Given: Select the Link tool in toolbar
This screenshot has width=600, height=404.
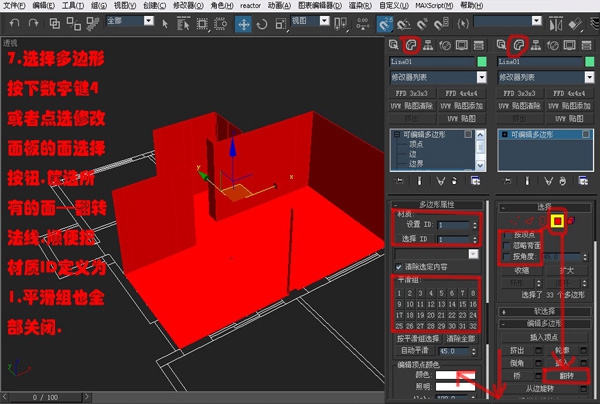Looking at the screenshot, I should (55, 24).
